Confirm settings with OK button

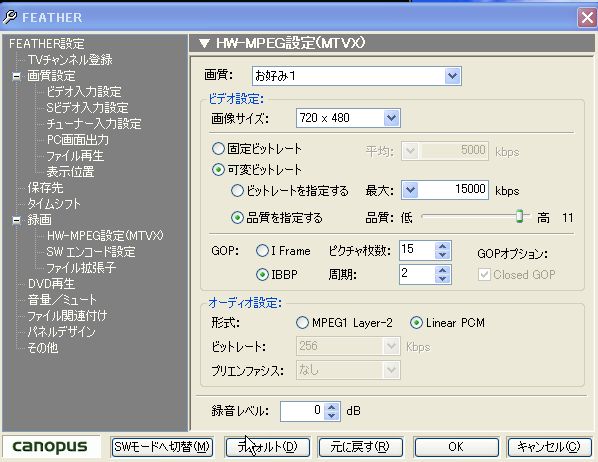(456, 447)
